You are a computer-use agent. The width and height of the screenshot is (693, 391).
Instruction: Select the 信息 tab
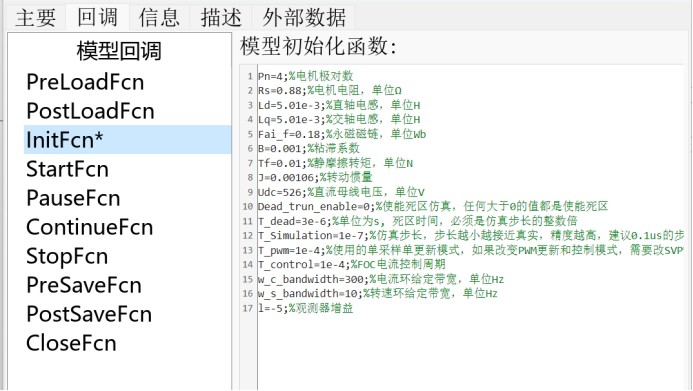pos(159,18)
